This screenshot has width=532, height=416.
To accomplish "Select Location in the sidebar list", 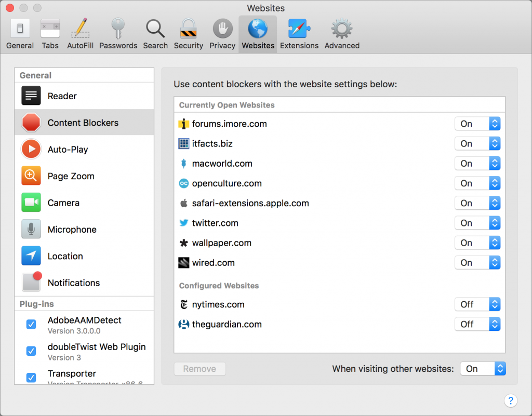I will pos(84,256).
